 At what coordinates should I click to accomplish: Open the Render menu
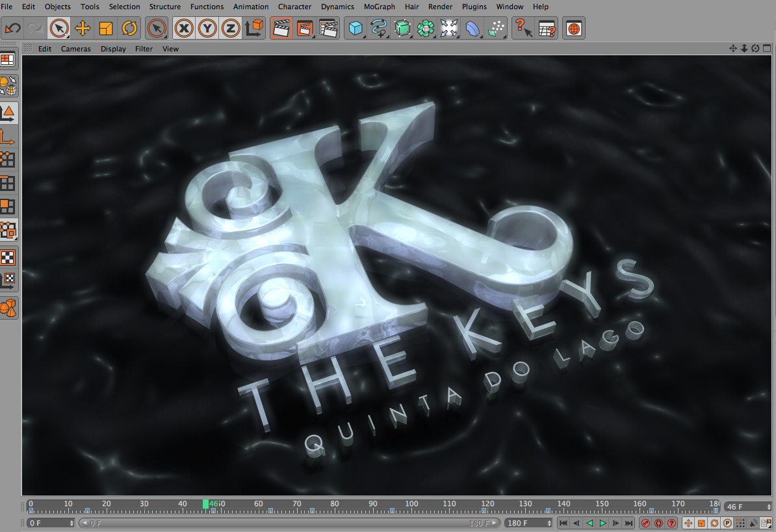pos(441,6)
